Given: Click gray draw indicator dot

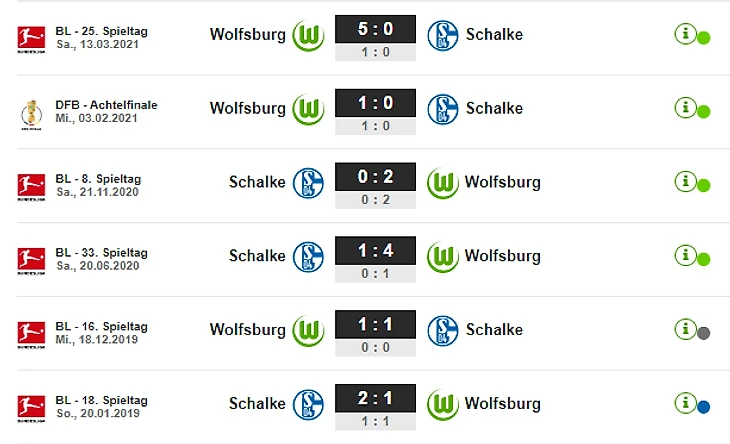Looking at the screenshot, I should (x=703, y=333).
